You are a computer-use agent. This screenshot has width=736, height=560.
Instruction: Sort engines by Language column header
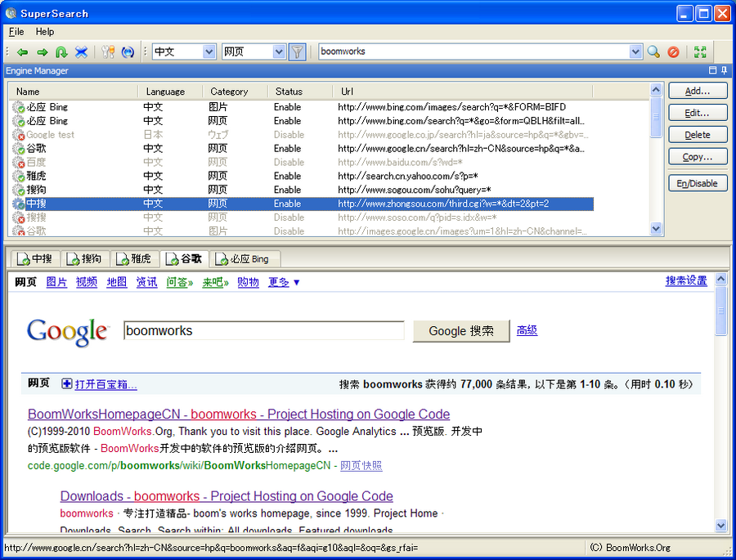pyautogui.click(x=170, y=92)
